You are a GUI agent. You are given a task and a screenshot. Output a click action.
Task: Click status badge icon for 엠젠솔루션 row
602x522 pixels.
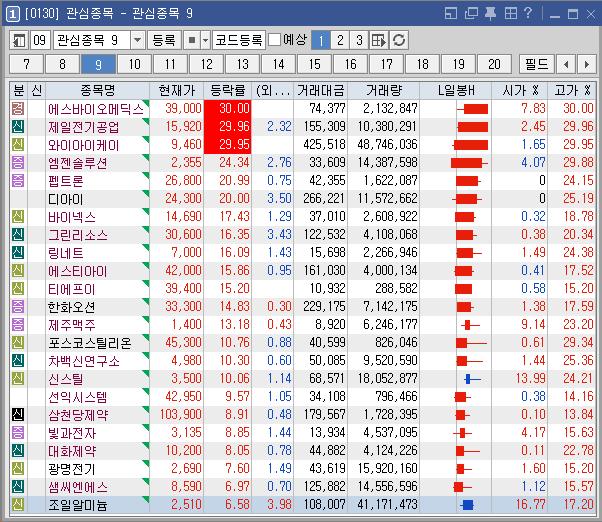[18, 162]
